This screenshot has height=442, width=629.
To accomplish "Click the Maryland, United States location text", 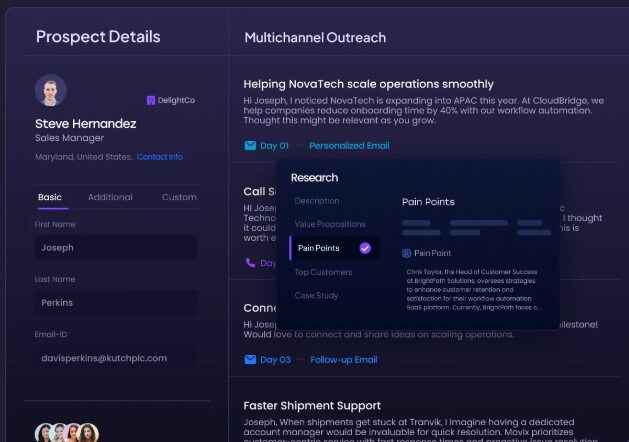I will 83,157.
